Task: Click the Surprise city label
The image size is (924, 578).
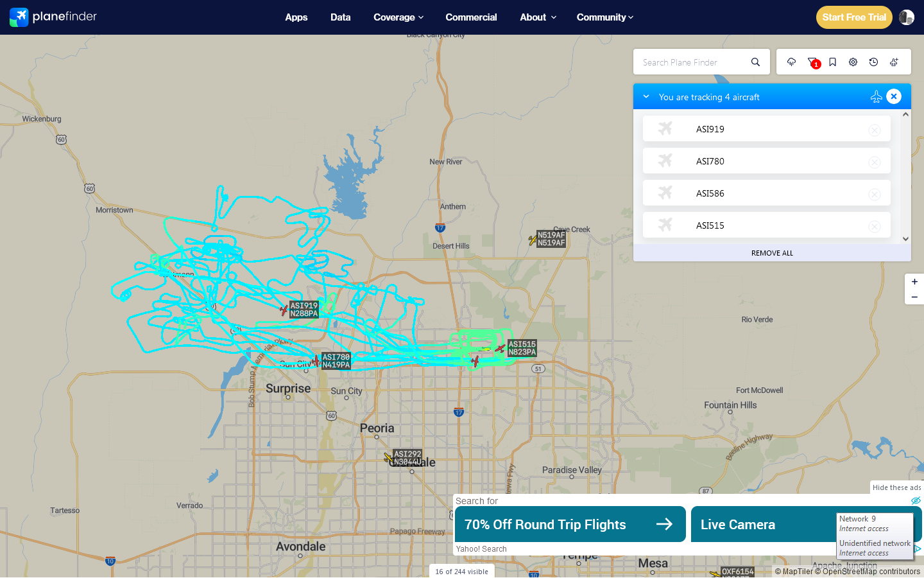Action: coord(288,389)
